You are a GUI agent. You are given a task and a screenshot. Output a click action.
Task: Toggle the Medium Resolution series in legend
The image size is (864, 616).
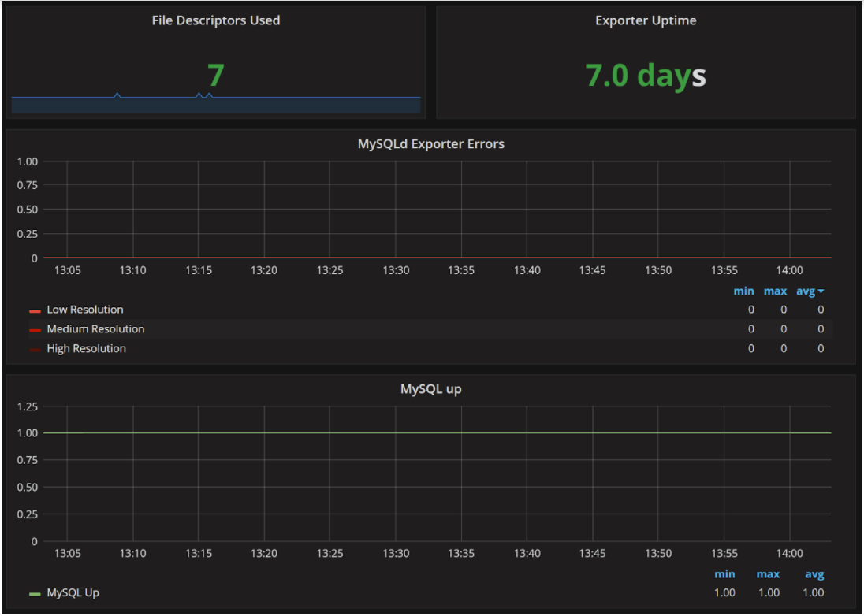click(96, 329)
